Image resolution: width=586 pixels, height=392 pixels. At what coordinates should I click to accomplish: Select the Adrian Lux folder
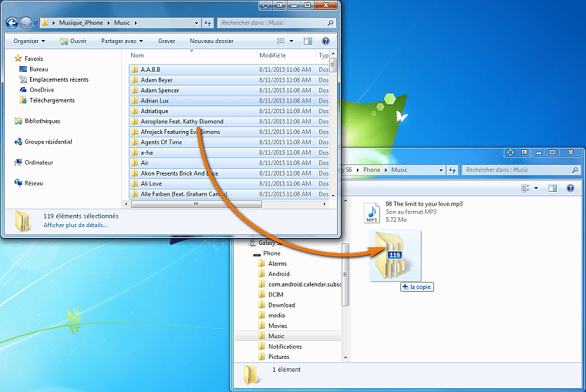pyautogui.click(x=229, y=101)
